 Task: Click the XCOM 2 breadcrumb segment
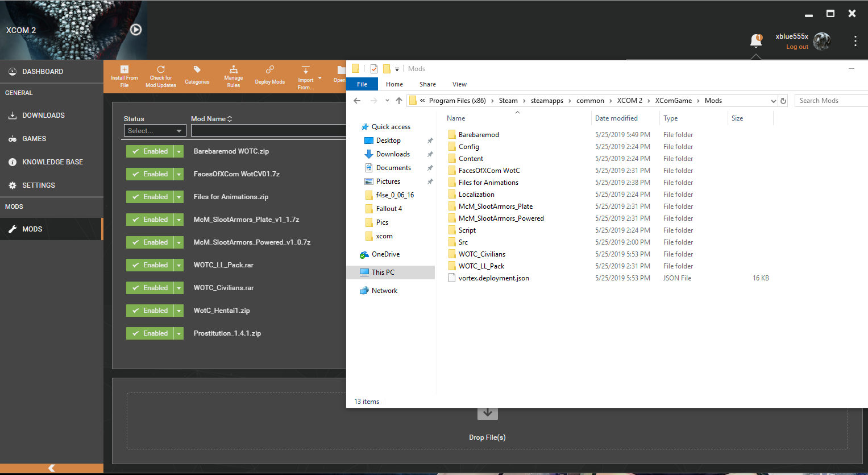(x=630, y=101)
